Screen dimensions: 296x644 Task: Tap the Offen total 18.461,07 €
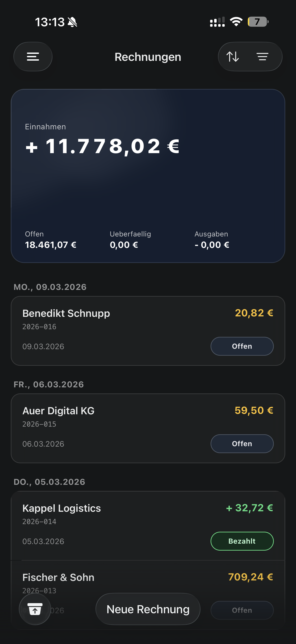pos(51,245)
